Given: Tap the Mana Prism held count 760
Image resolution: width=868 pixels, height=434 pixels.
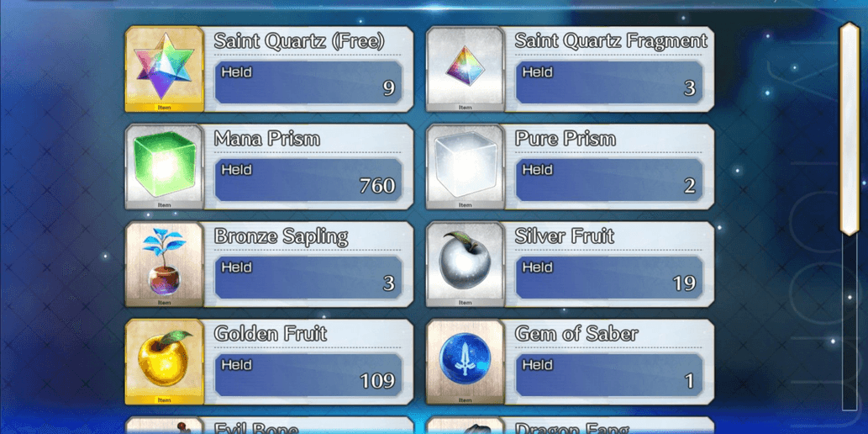Looking at the screenshot, I should coord(377,186).
